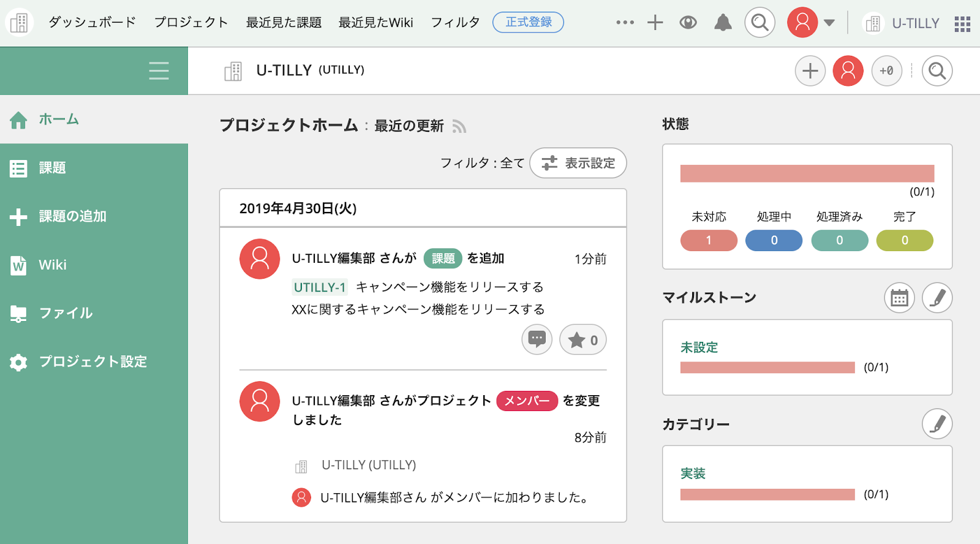Star the UTILLY-1 update
980x544 pixels.
582,340
